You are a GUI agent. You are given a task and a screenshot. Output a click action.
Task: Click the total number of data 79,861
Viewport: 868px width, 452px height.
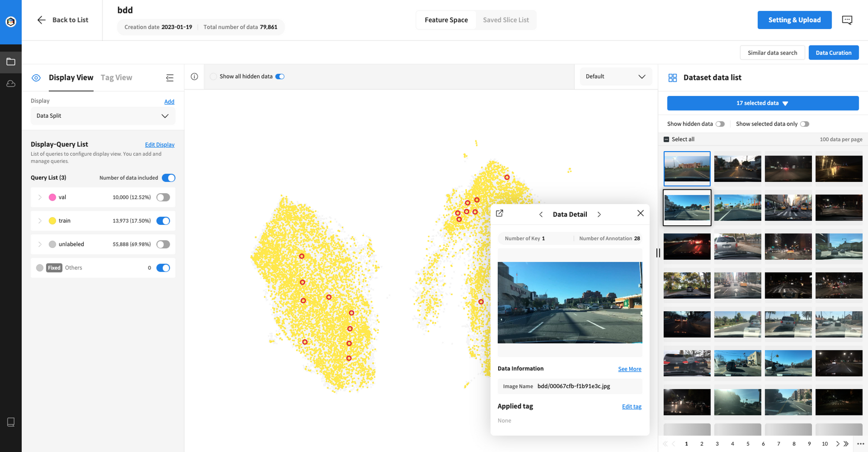click(268, 27)
